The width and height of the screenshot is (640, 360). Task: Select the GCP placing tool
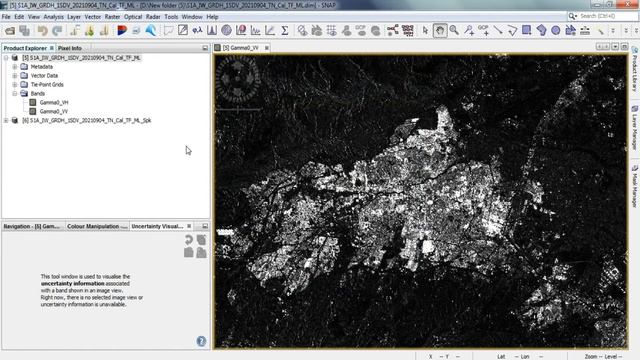(483, 31)
